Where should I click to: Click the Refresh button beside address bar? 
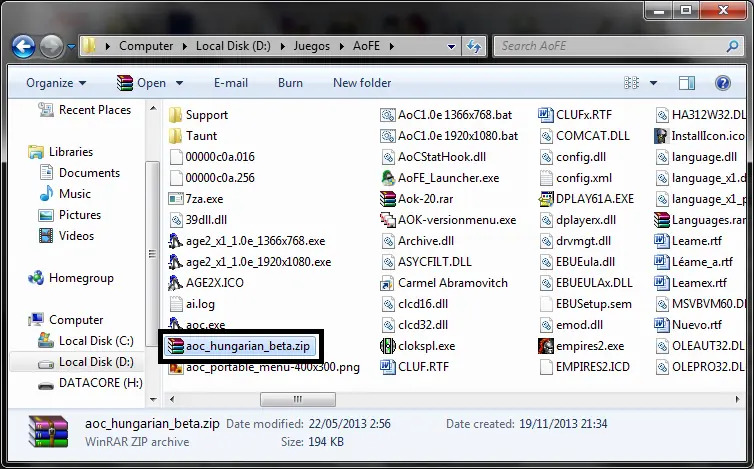pyautogui.click(x=474, y=46)
